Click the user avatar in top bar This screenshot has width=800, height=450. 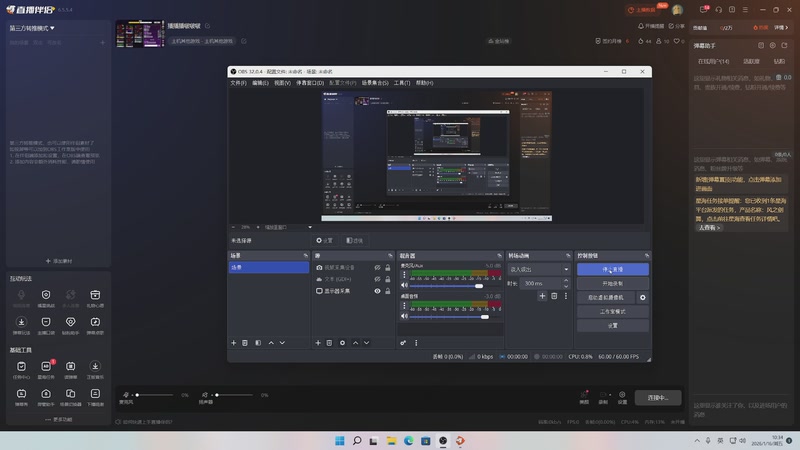[x=678, y=10]
